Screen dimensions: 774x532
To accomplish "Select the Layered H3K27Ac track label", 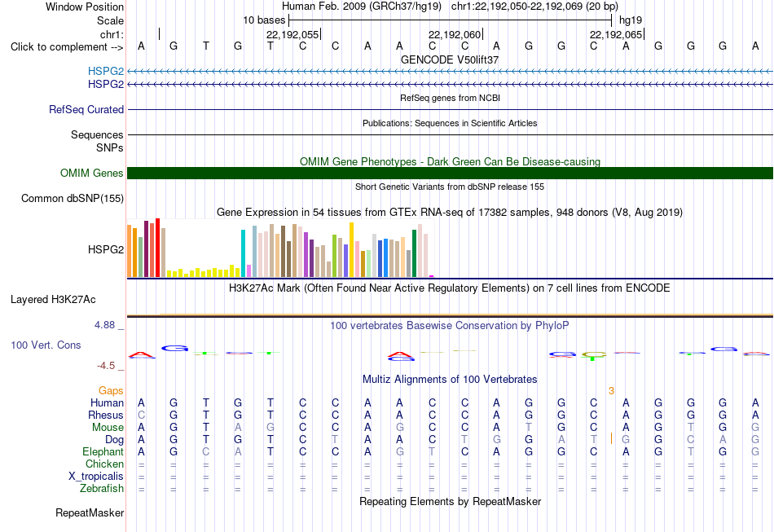I will (x=53, y=300).
